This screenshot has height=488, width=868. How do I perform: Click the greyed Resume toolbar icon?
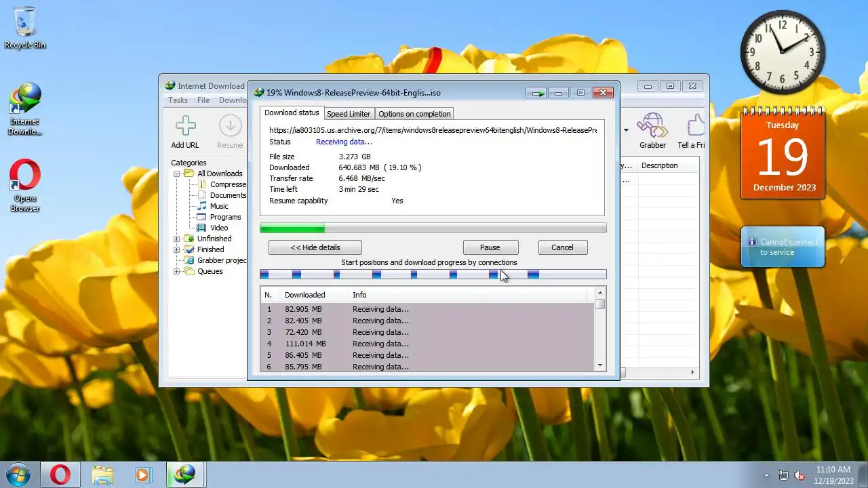[230, 126]
